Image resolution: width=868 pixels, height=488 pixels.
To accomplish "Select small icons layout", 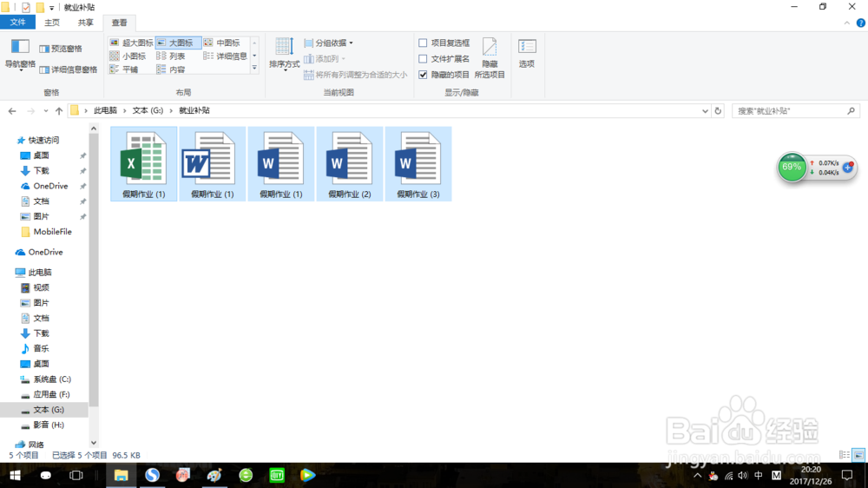I will pyautogui.click(x=128, y=56).
